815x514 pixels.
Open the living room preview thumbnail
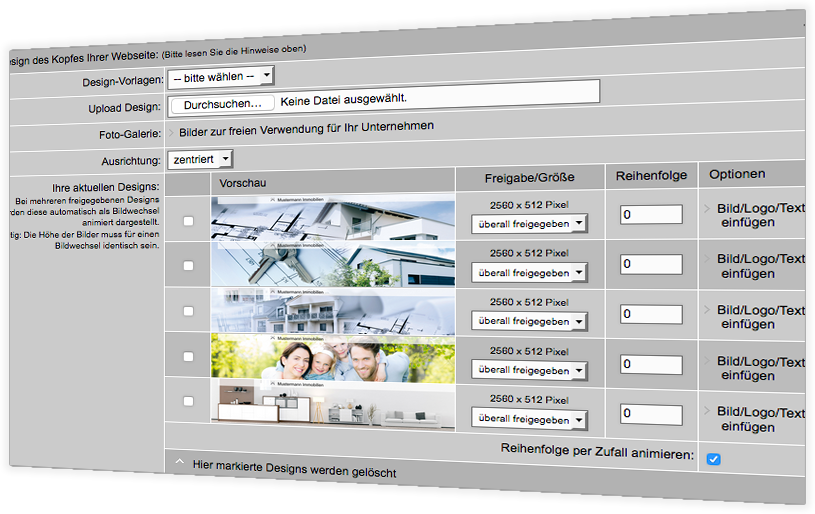coord(333,404)
